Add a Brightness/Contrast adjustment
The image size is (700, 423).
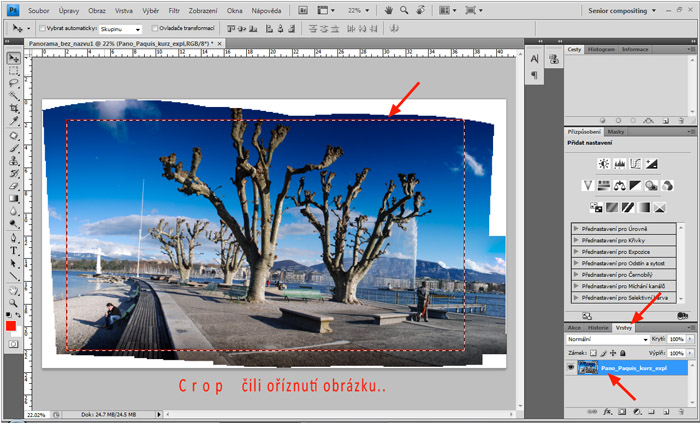pos(604,163)
